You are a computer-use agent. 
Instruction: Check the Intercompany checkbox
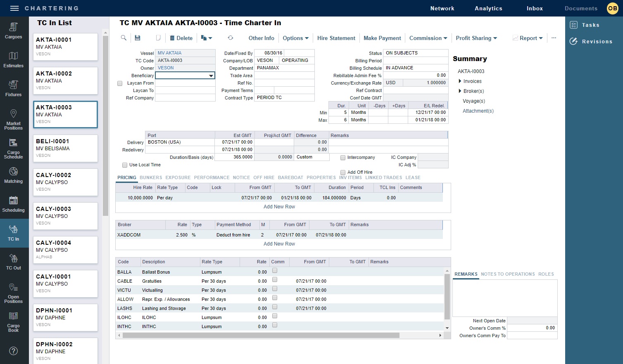tap(343, 158)
